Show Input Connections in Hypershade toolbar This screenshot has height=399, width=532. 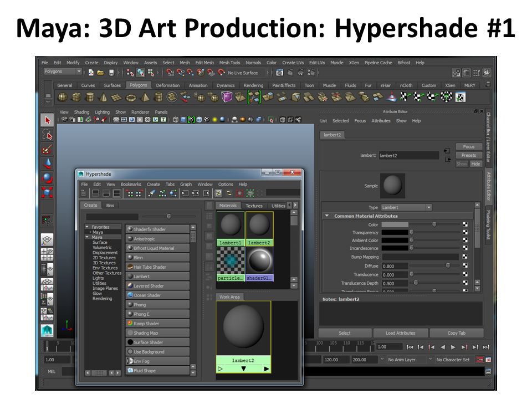pos(185,193)
